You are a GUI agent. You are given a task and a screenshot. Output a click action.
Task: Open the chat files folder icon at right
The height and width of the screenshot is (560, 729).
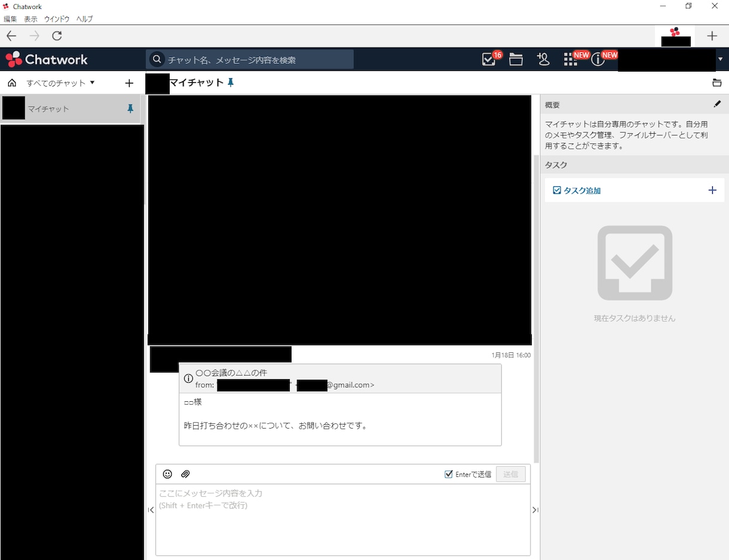717,83
